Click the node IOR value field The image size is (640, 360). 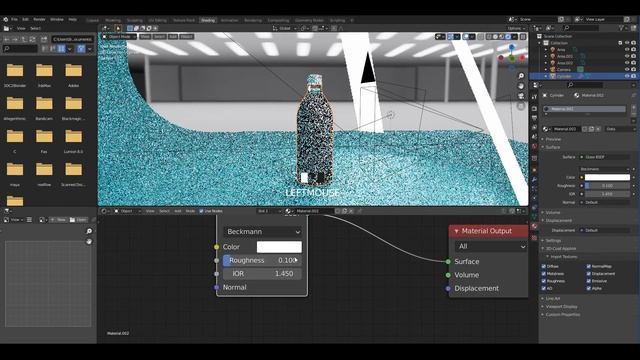(x=262, y=273)
